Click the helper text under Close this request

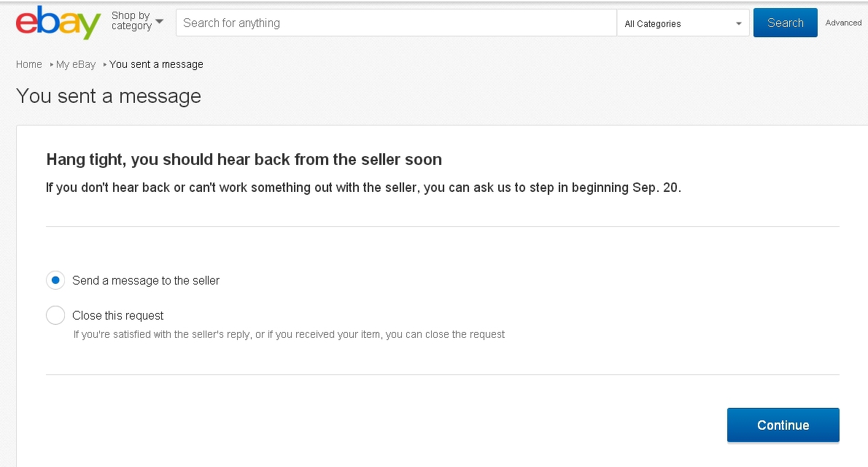click(x=289, y=334)
